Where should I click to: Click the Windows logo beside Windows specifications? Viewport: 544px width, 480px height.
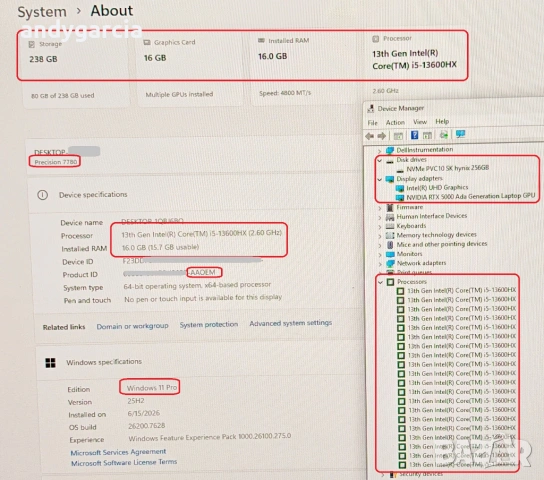[50, 363]
